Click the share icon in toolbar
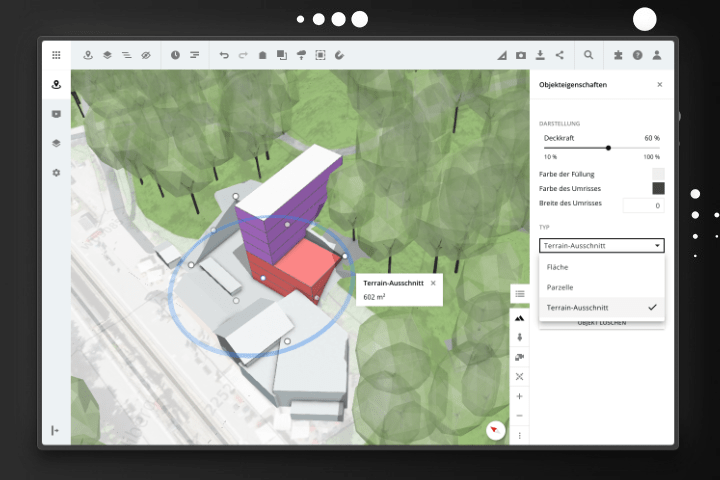The width and height of the screenshot is (720, 480). (559, 55)
